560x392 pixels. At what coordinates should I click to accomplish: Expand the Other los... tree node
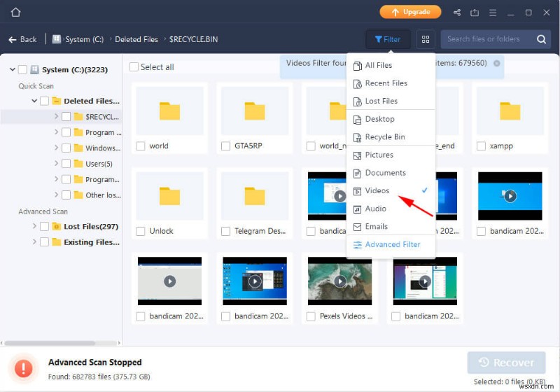point(56,195)
